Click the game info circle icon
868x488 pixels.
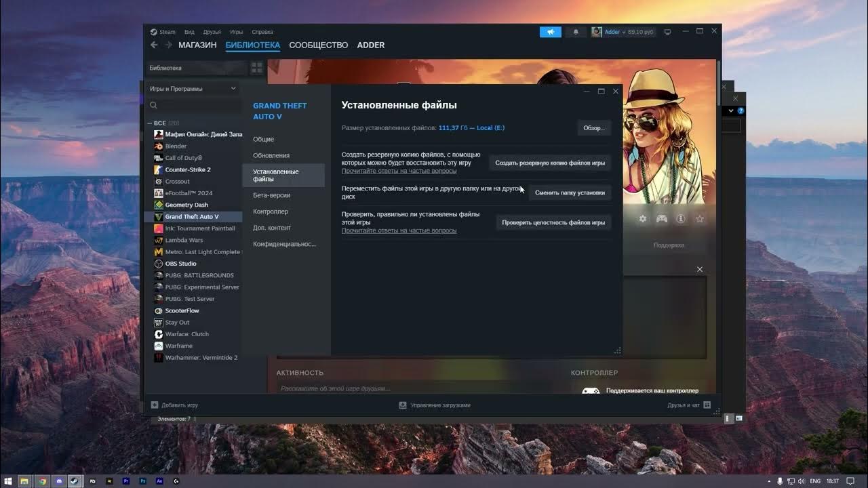[x=681, y=219]
